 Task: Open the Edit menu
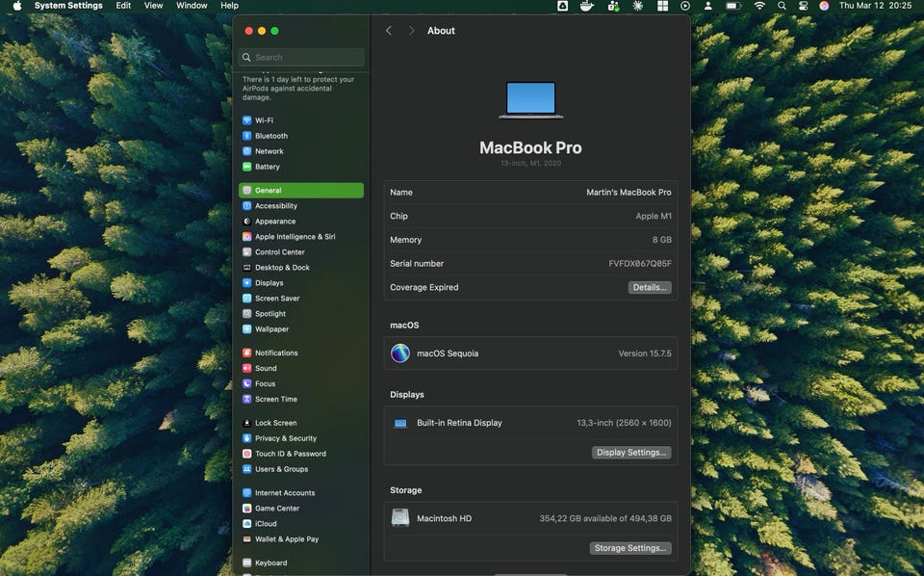123,6
